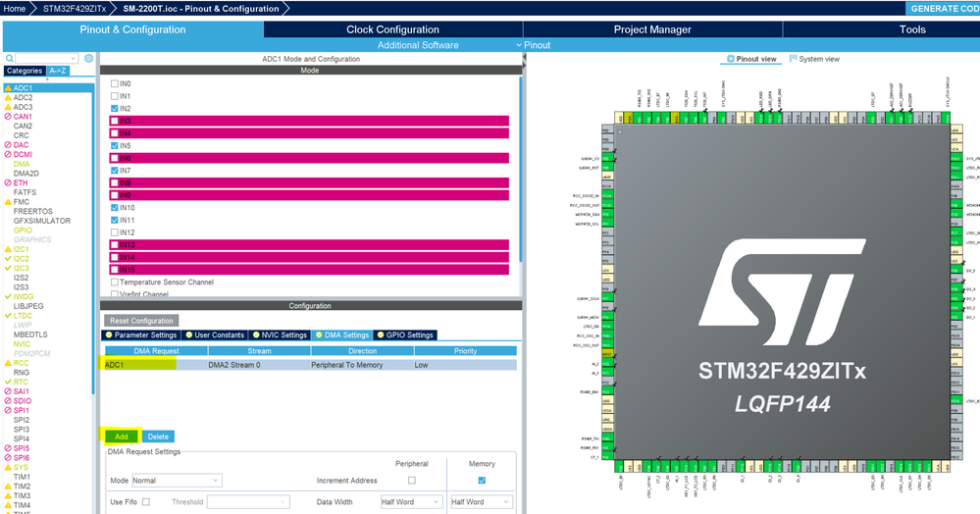980x514 pixels.
Task: Collapse the mode panel using the side arrow
Action: 525,58
